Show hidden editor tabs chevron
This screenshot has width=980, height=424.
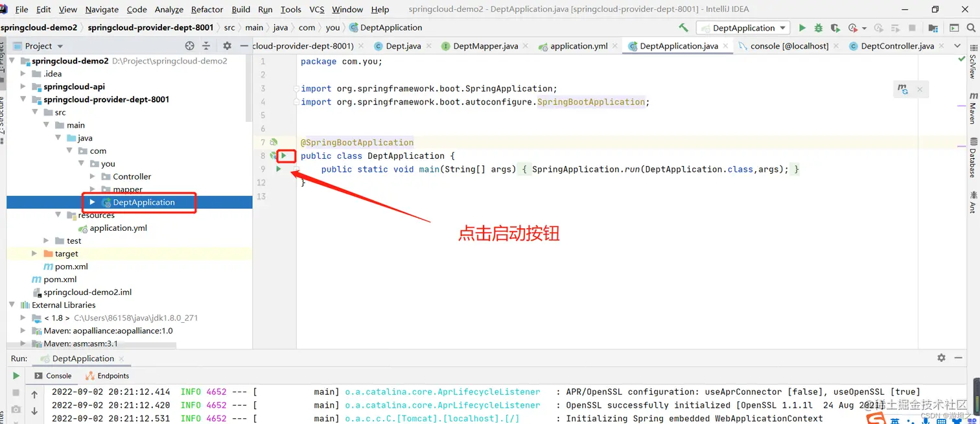(x=957, y=46)
